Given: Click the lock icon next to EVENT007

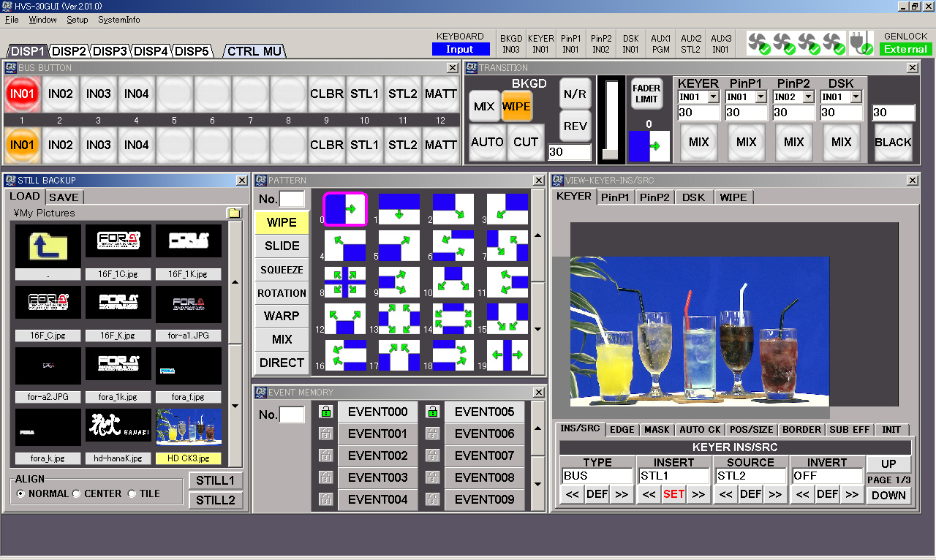Looking at the screenshot, I should pos(432,455).
